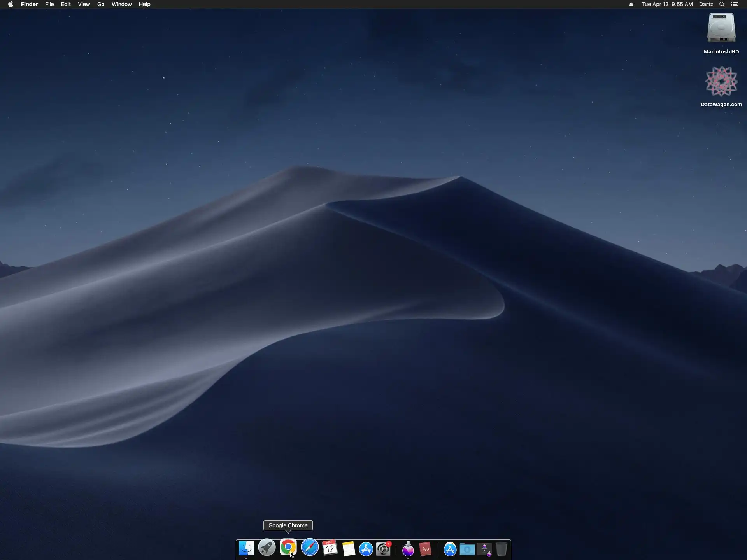Open the Dictionary app in Dock
Screen dimensions: 747x560
click(x=425, y=549)
